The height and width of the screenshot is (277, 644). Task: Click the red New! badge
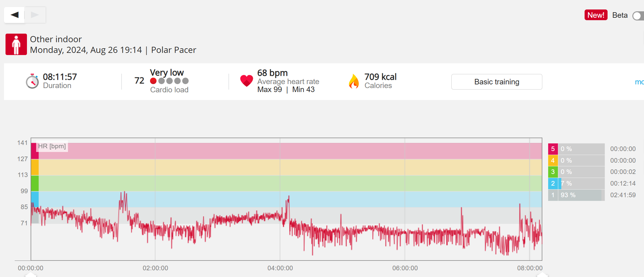[x=596, y=15]
